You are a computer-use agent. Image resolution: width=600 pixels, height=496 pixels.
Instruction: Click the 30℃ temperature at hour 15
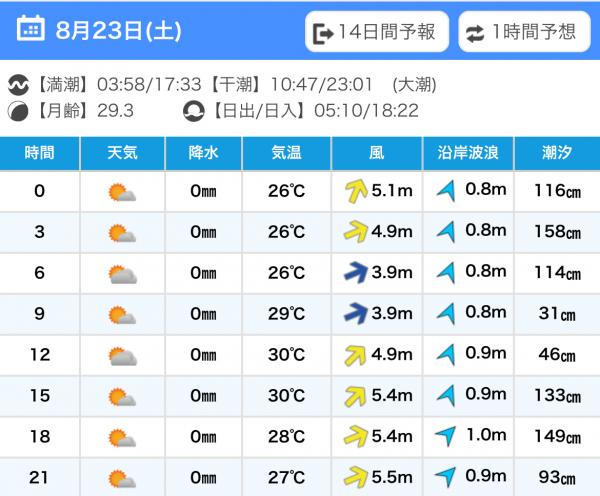pos(287,396)
